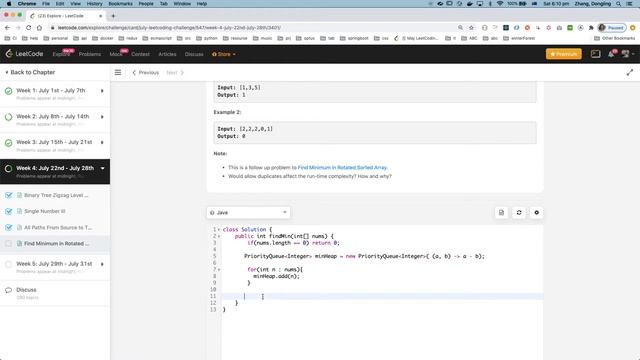
Task: Open Chrome Bookmarks menu
Action: [120, 4]
